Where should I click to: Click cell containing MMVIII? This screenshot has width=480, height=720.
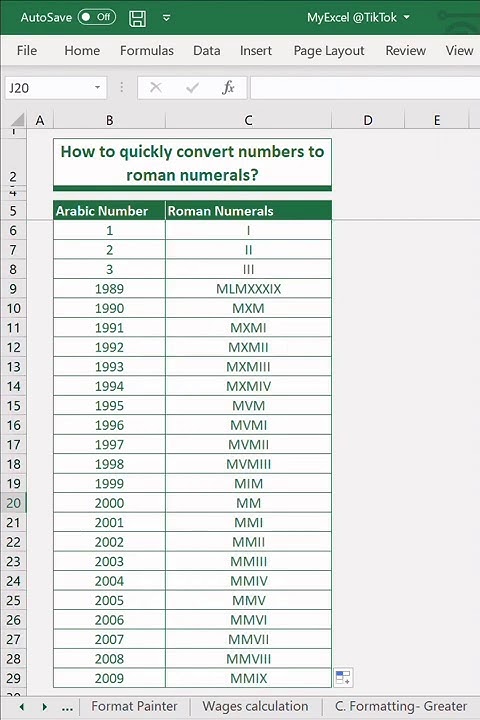pos(248,658)
